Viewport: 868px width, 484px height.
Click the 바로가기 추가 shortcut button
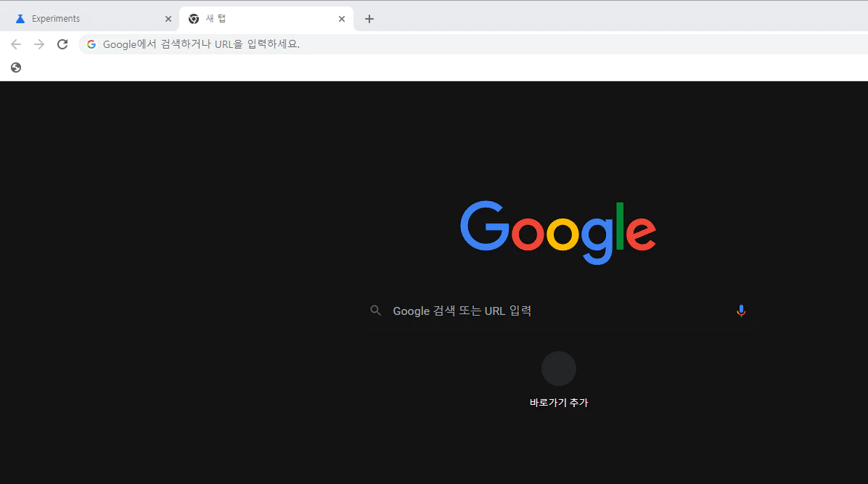click(559, 403)
